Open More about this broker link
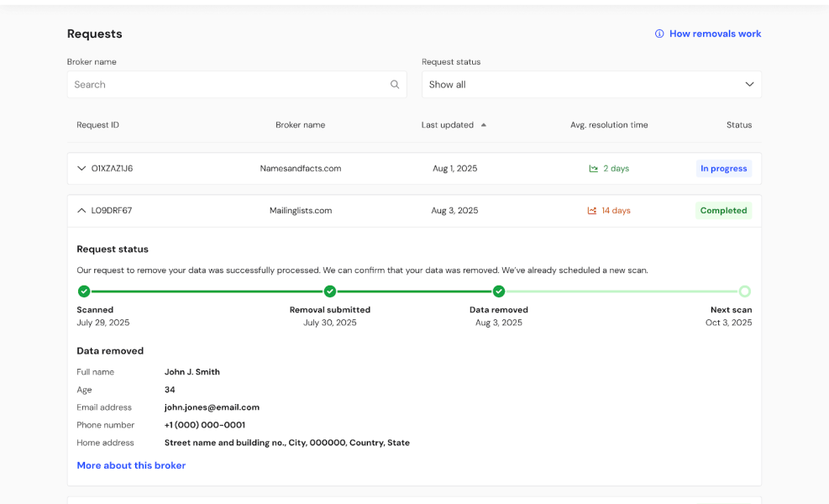Screen dimensions: 829x504 pyautogui.click(x=131, y=465)
